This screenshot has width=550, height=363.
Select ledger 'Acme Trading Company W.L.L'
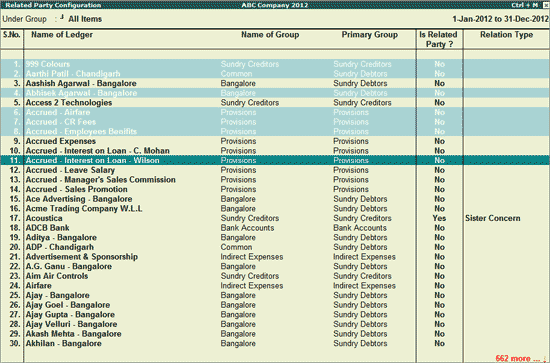[84, 209]
